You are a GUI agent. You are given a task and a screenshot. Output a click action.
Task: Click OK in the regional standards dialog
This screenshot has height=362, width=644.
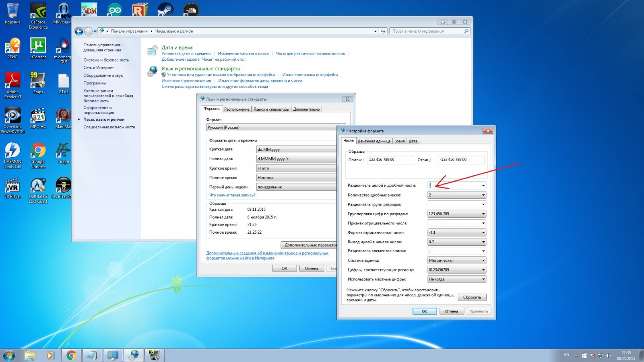point(285,268)
